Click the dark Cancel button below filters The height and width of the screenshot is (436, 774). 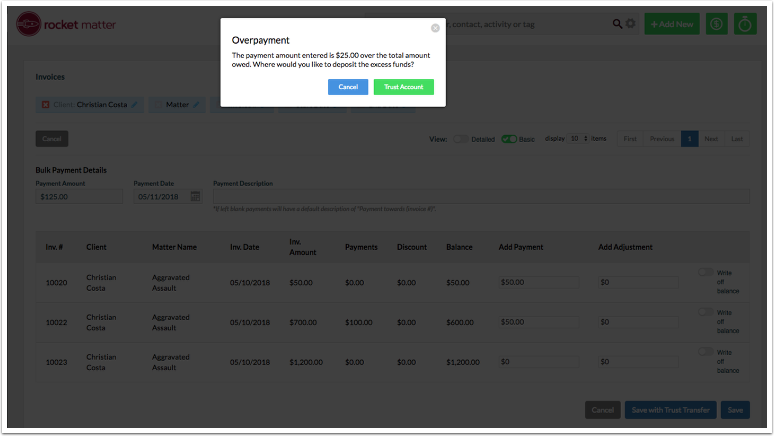tap(52, 139)
